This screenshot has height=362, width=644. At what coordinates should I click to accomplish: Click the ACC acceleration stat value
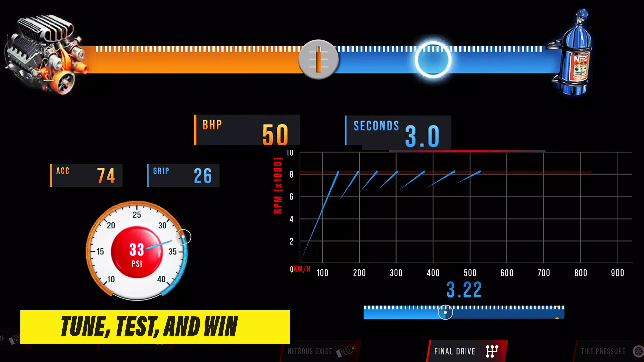tap(105, 175)
